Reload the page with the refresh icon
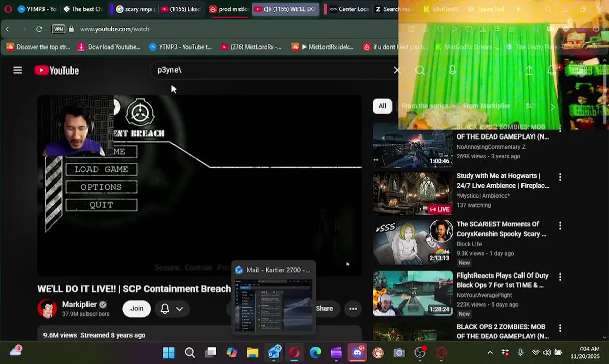This screenshot has height=364, width=609. pos(39,29)
